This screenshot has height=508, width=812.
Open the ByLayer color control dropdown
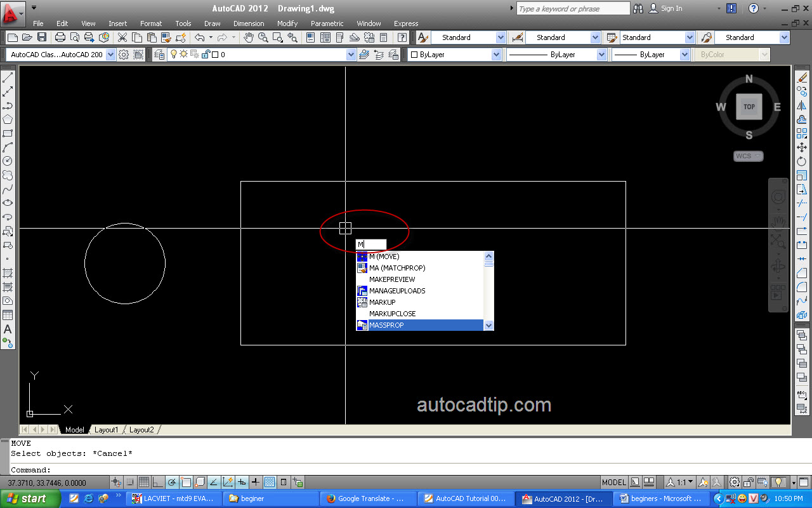coord(496,55)
